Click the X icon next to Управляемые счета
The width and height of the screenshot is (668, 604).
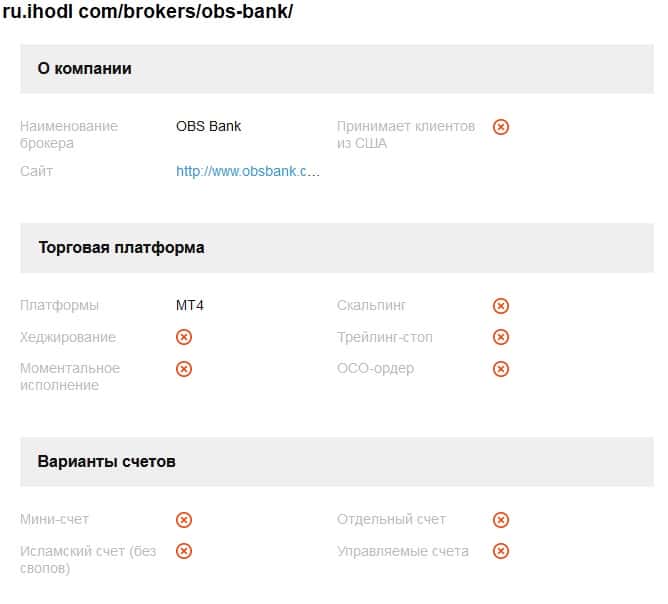coord(501,551)
